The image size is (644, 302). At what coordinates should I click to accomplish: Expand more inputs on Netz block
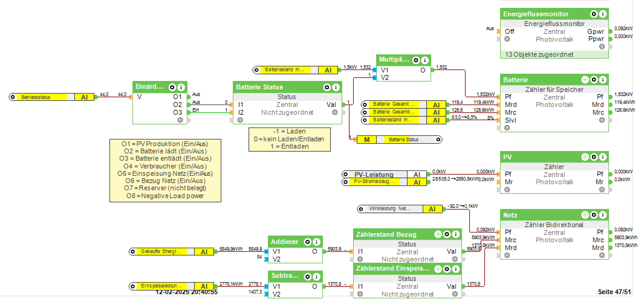(507, 255)
